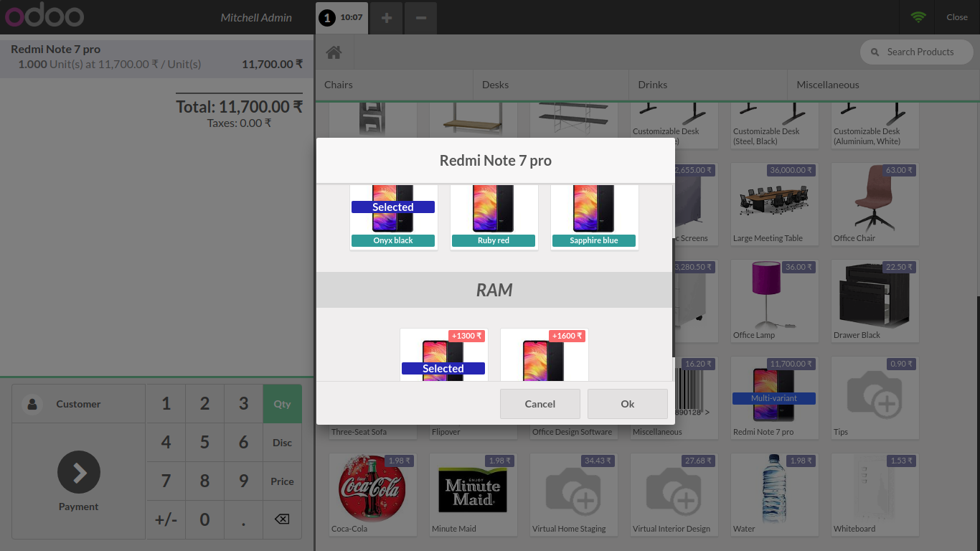The height and width of the screenshot is (551, 980).
Task: Add Drawer Black product to order
Action: point(875,301)
